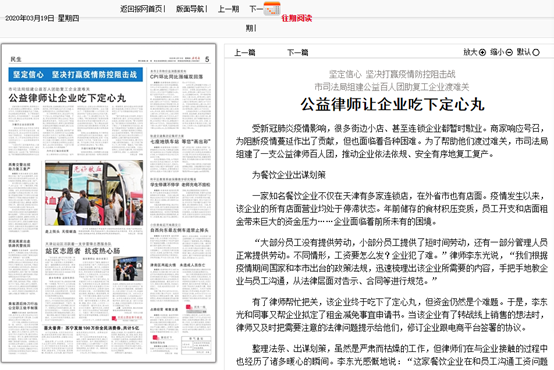
Task: Click the default size circle icon
Action: click(x=536, y=52)
